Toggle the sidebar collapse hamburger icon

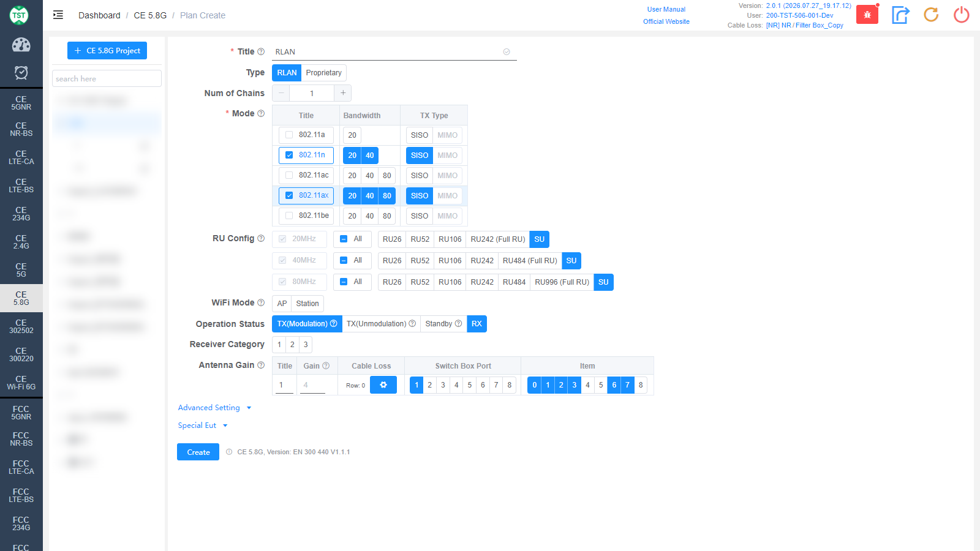tap(58, 15)
